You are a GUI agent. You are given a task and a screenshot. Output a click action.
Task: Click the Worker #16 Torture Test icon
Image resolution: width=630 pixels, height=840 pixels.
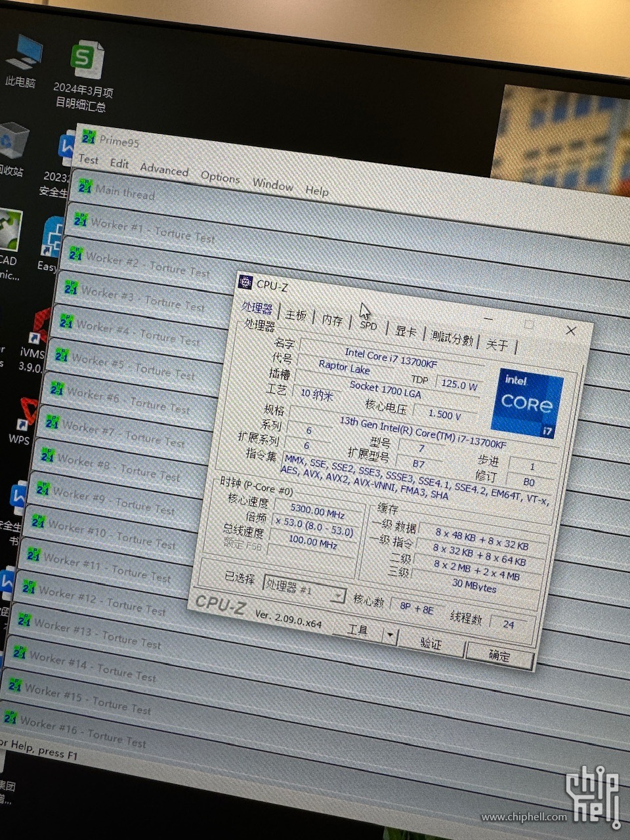click(x=10, y=717)
